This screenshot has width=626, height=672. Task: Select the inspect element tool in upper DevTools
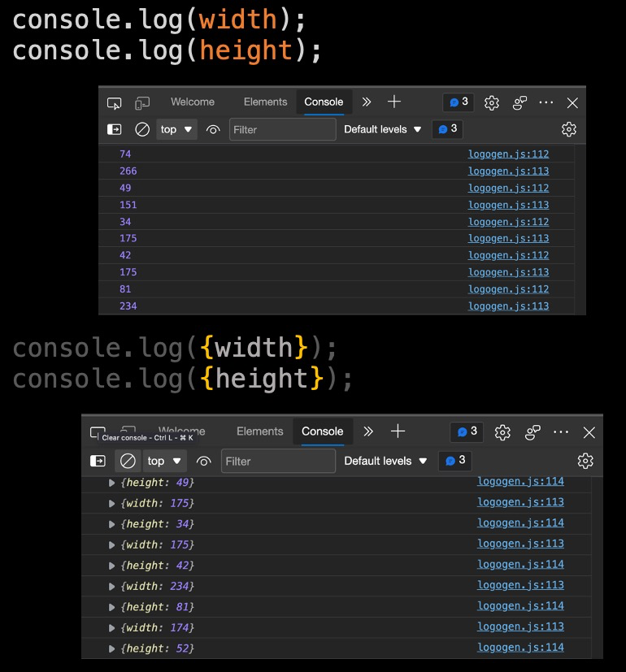pyautogui.click(x=115, y=102)
